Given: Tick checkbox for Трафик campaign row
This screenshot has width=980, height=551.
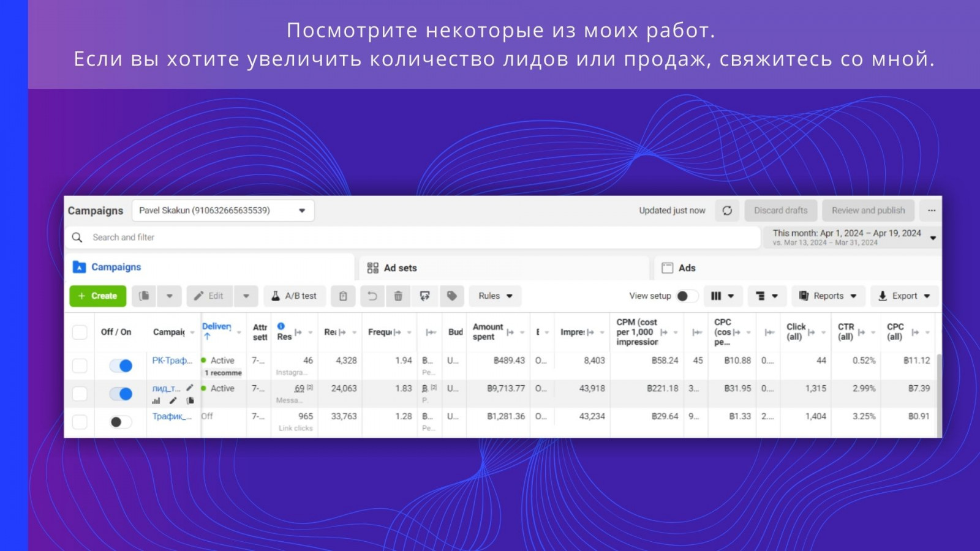Looking at the screenshot, I should point(80,422).
